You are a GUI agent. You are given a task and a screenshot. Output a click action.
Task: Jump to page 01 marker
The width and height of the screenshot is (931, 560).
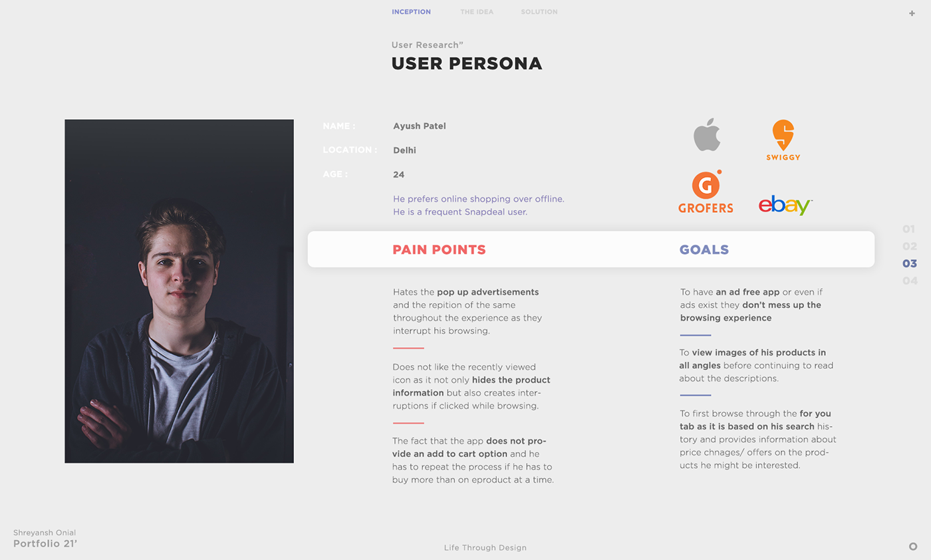click(x=908, y=229)
